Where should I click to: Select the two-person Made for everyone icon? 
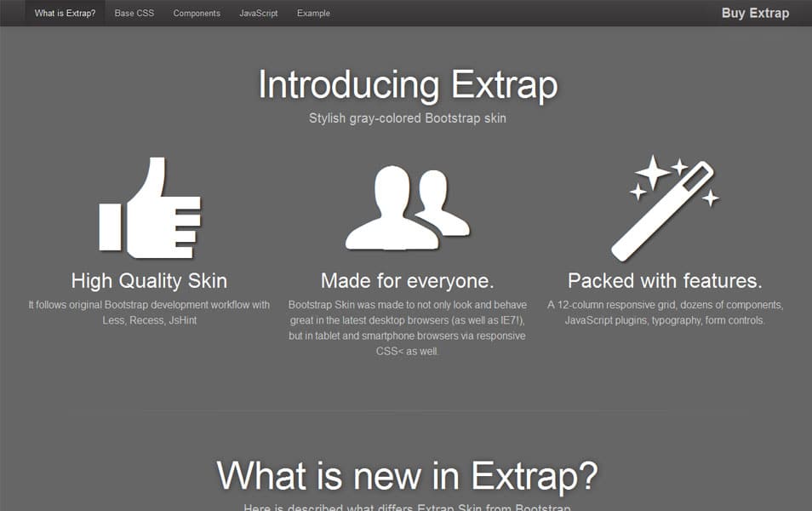pos(407,207)
